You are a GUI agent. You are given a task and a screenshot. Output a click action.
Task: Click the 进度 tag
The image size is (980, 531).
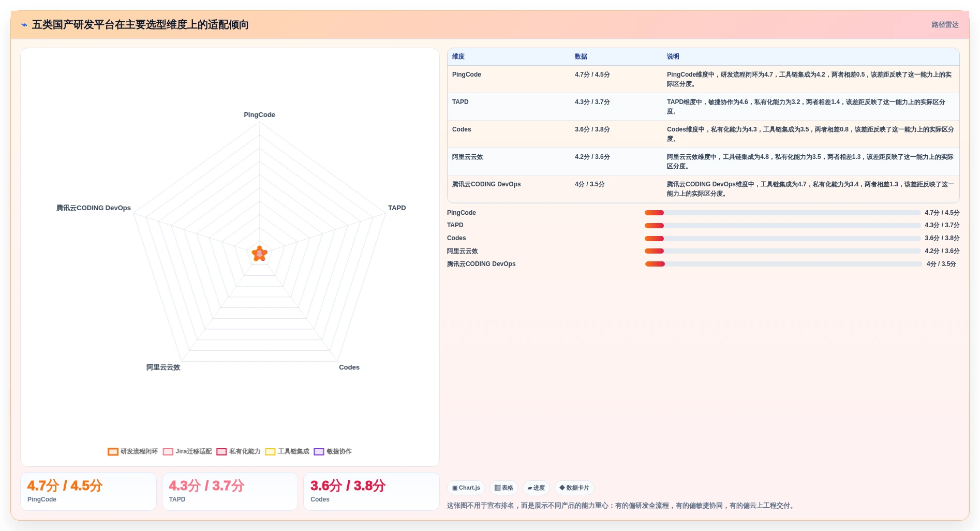(x=536, y=488)
